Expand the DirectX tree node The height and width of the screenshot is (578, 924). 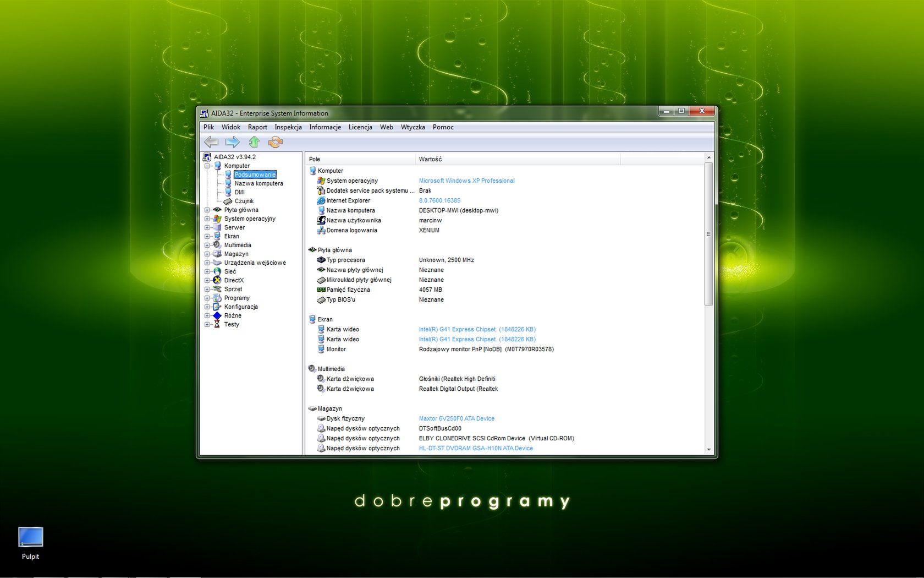[x=207, y=280]
